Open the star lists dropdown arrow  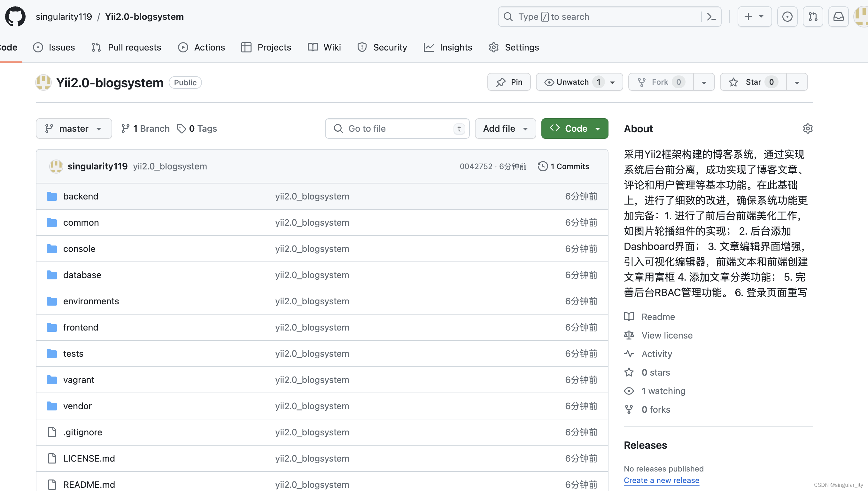[797, 82]
